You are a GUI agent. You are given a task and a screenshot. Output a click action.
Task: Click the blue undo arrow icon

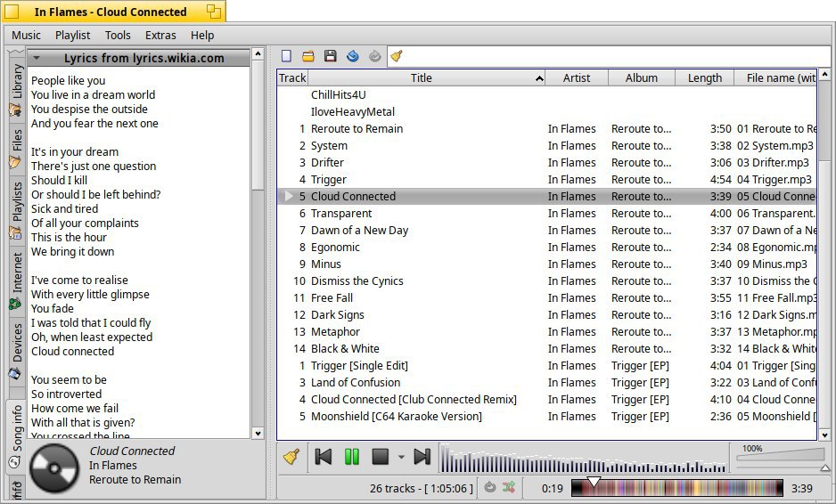point(352,56)
